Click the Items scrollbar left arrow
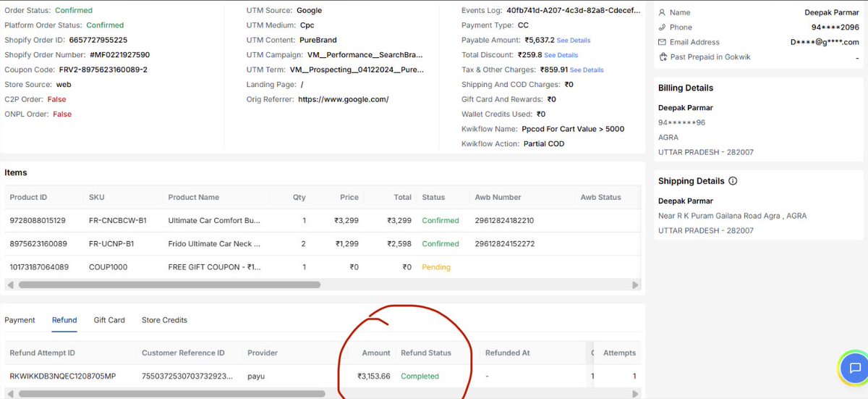Viewport: 868px width, 399px height. pyautogui.click(x=9, y=285)
